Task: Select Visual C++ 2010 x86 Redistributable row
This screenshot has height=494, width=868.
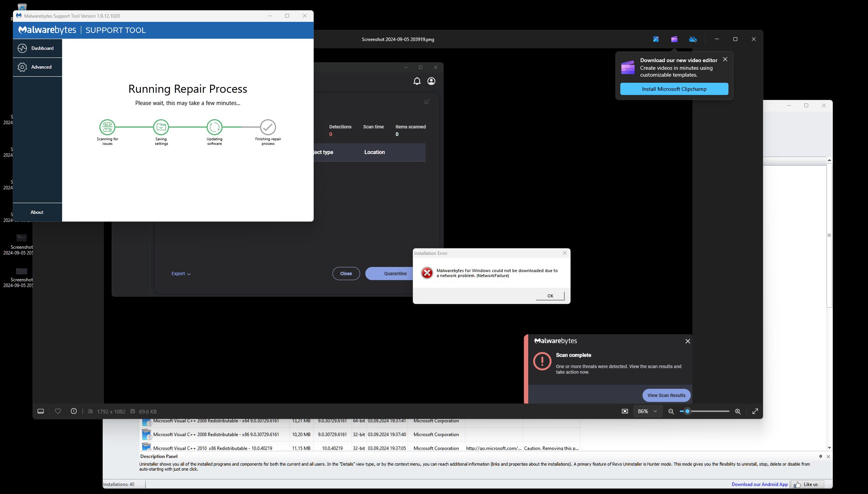Action: [360, 446]
